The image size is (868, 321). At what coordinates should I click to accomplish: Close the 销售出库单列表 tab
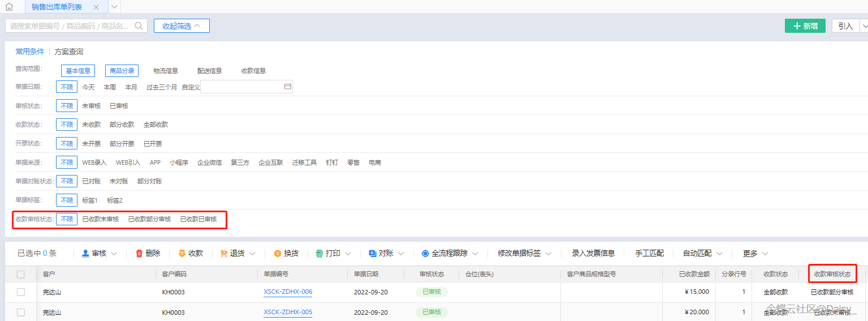coord(96,7)
